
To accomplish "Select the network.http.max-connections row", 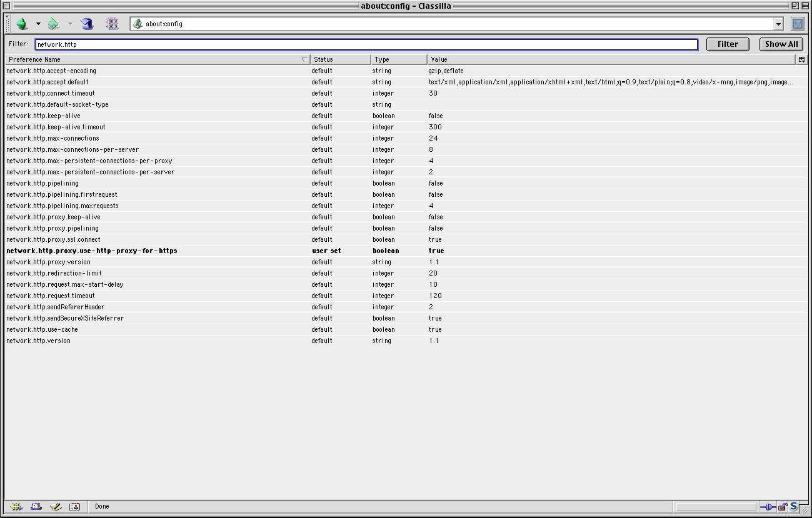I will click(x=406, y=138).
